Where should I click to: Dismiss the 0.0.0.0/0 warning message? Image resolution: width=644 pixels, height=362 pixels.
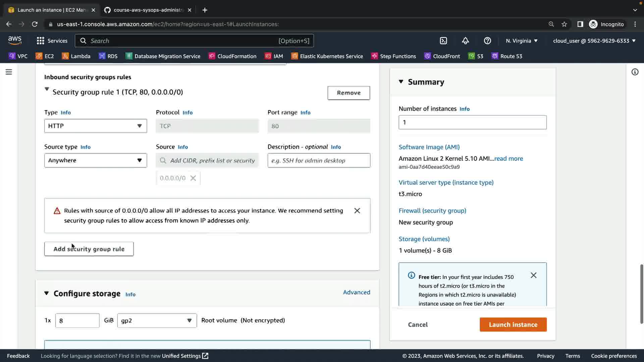pyautogui.click(x=357, y=210)
